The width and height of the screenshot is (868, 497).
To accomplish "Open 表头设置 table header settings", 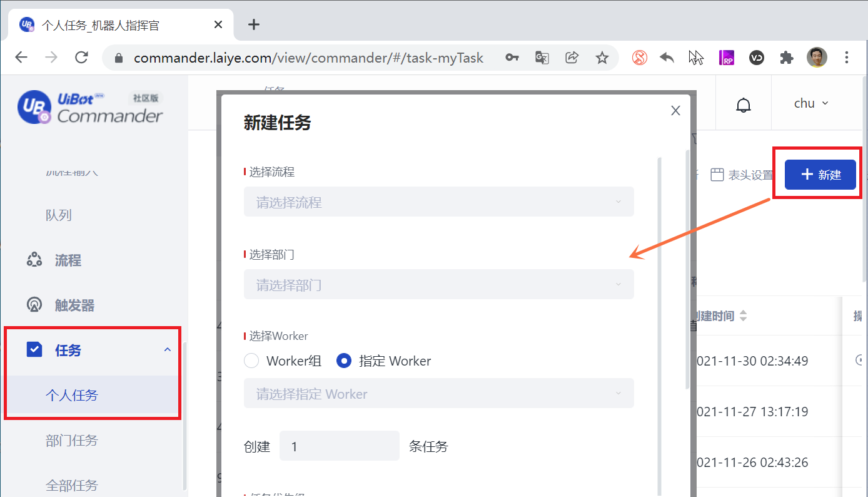I will point(742,175).
